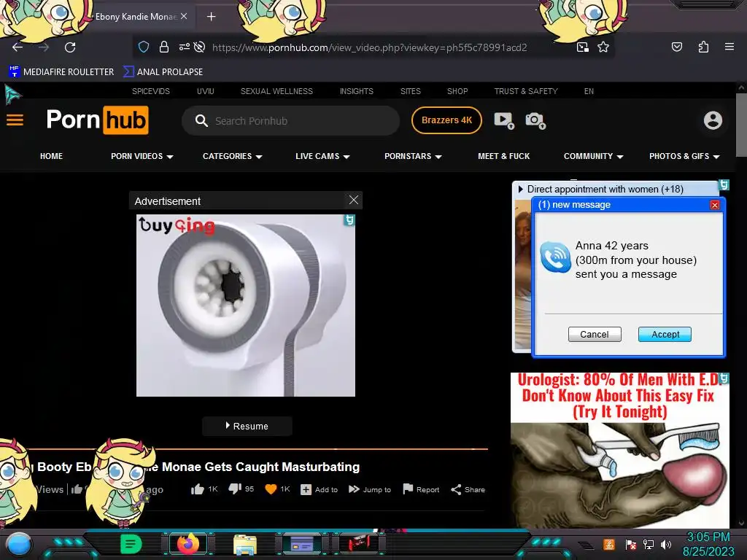The width and height of the screenshot is (747, 560).
Task: Open the SITES top menu
Action: pyautogui.click(x=410, y=91)
